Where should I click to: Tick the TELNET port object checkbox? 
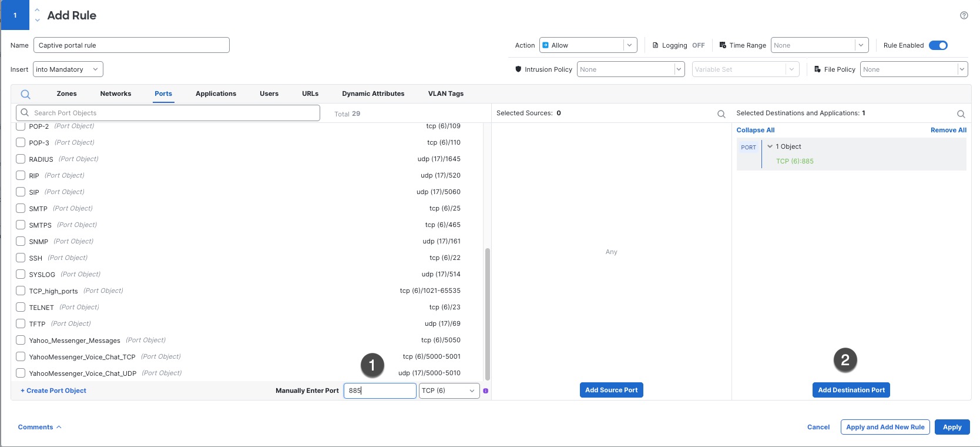tap(21, 307)
